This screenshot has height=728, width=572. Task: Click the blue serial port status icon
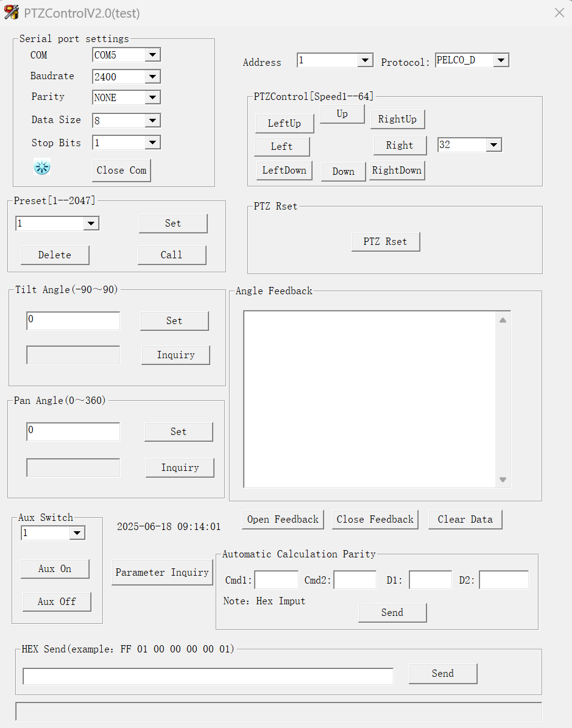tap(42, 167)
